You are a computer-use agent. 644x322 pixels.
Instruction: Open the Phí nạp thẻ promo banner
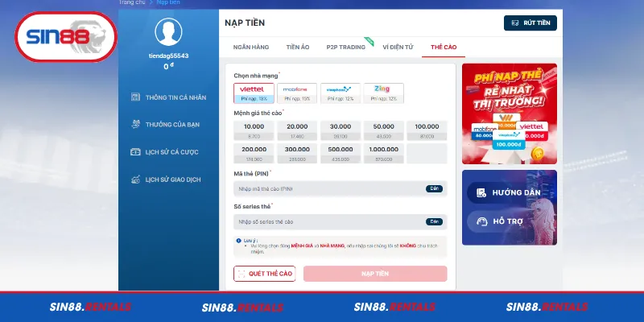pyautogui.click(x=510, y=114)
